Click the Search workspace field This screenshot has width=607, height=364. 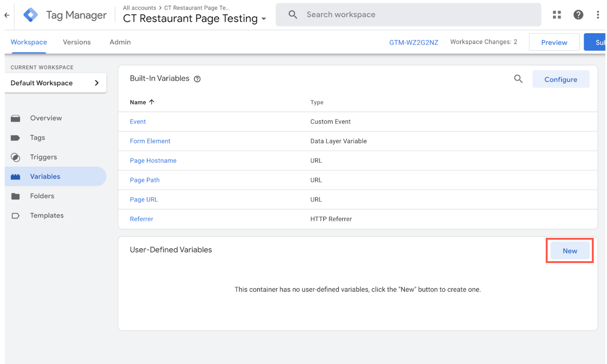[408, 15]
